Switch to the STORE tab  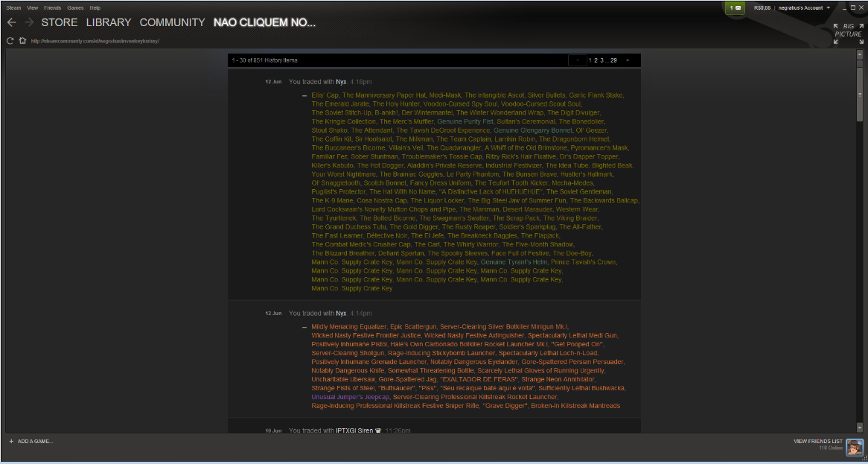(60, 22)
